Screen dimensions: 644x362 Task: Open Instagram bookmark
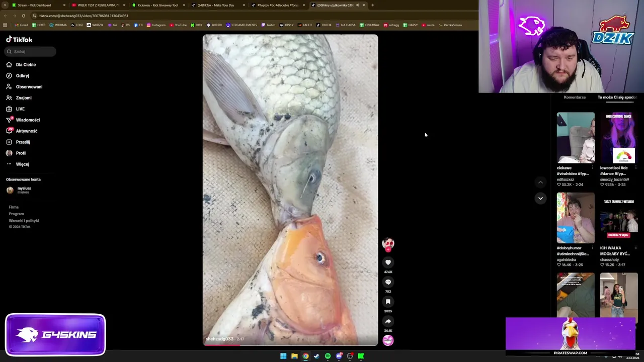coord(156,25)
